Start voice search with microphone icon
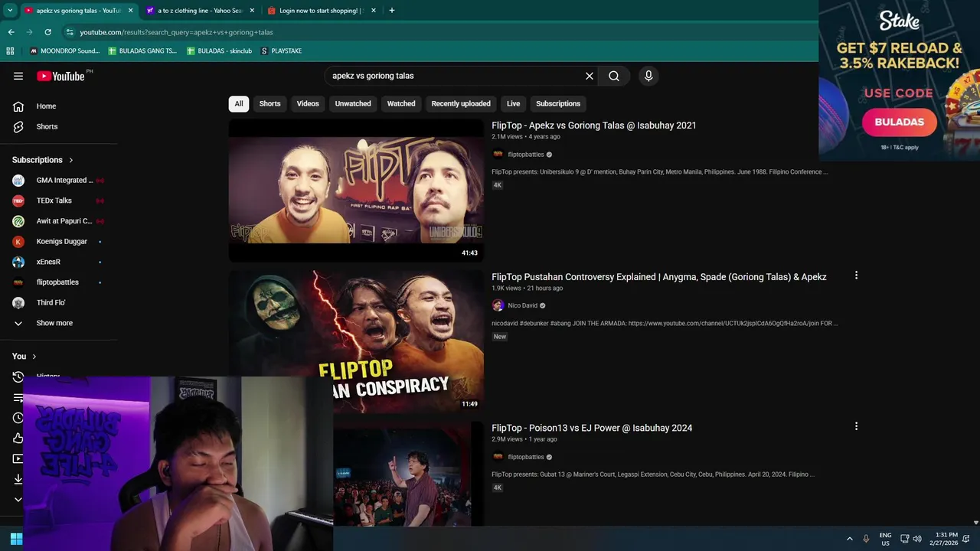The height and width of the screenshot is (551, 980). (x=648, y=76)
